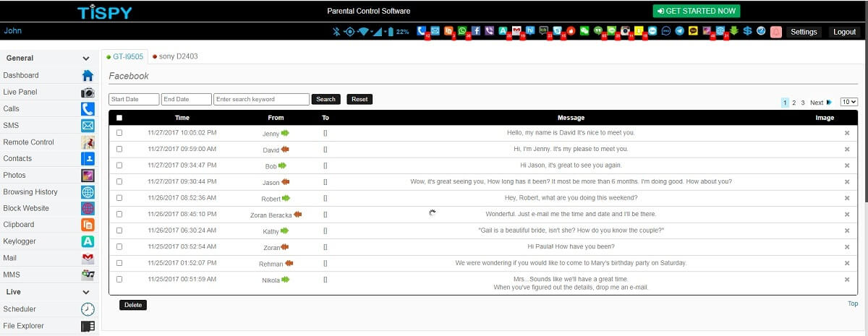Check the Zoran Beracka row checkbox

pos(119,214)
